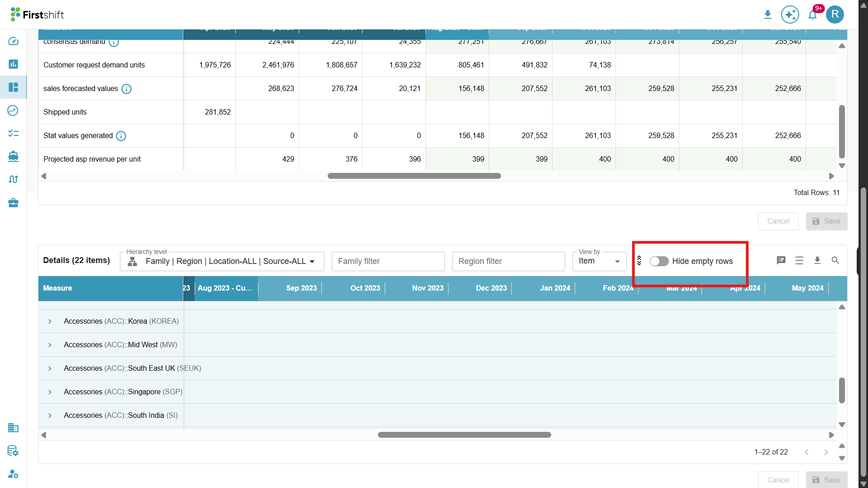Viewport: 868px width, 488px height.
Task: Click the row density lines icon
Action: (x=799, y=260)
